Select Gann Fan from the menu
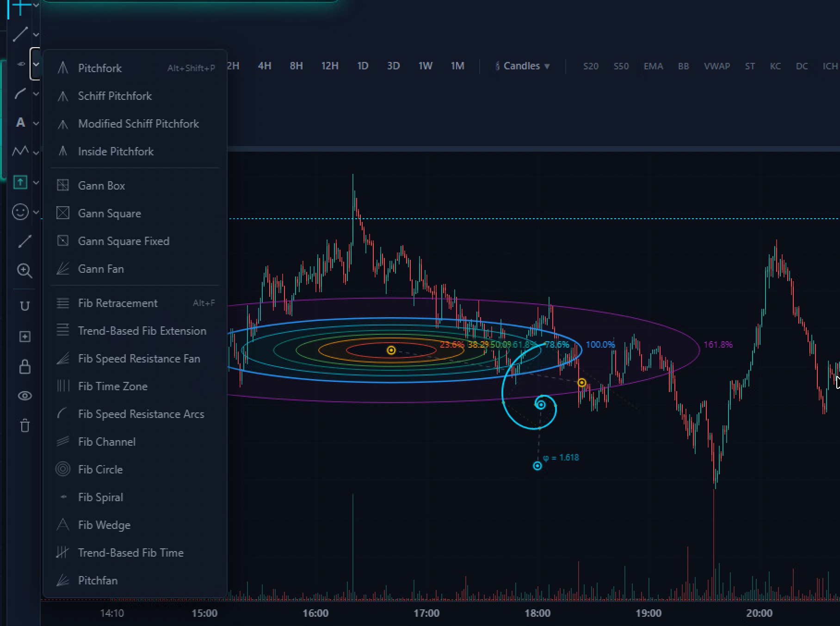The image size is (840, 626). tap(101, 269)
